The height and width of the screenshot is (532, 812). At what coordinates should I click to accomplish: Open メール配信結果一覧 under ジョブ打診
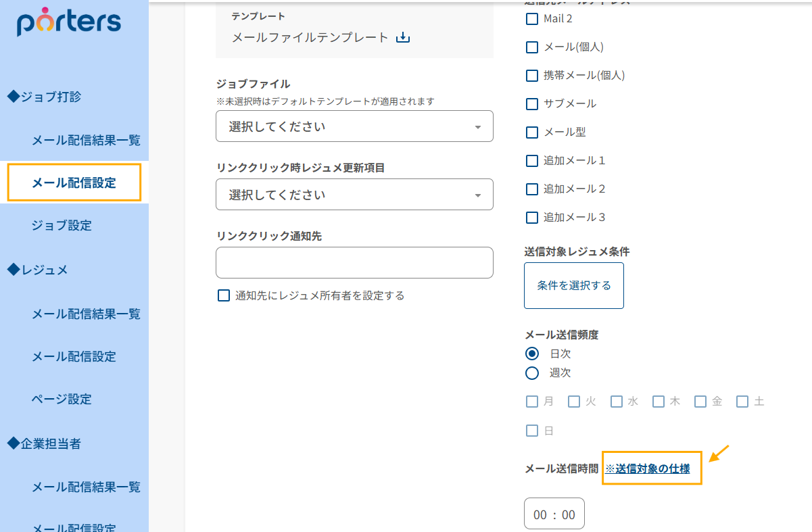(x=86, y=141)
